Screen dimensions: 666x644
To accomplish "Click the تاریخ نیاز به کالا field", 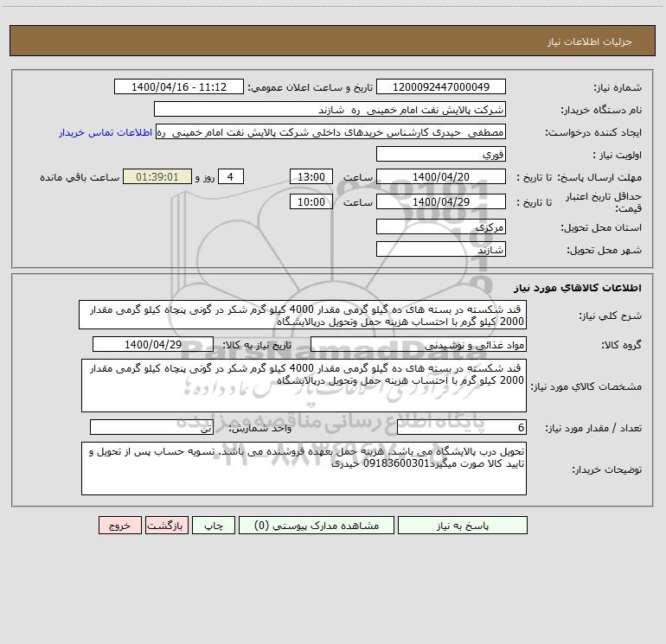I will [x=153, y=344].
